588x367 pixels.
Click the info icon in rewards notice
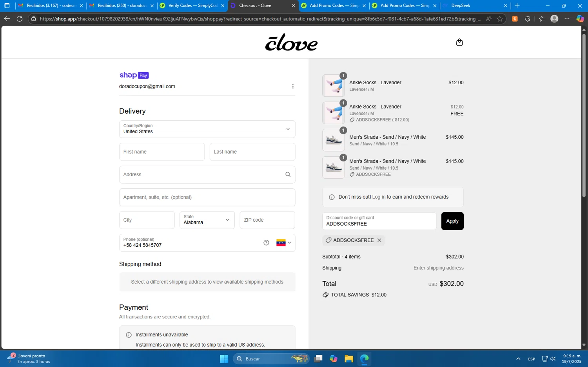pos(332,197)
